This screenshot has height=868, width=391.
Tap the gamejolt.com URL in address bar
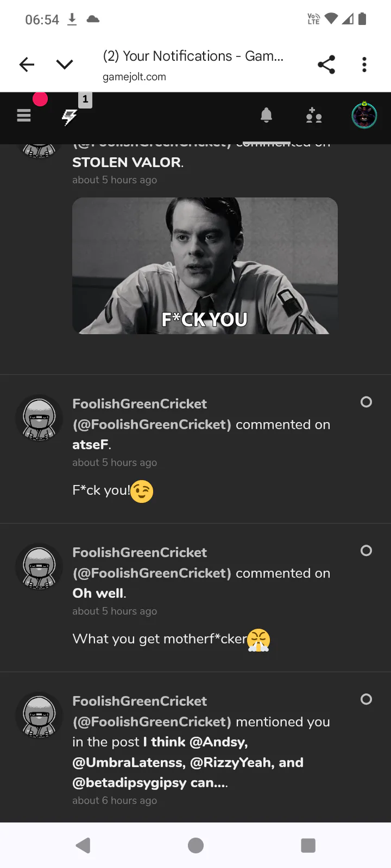point(134,77)
